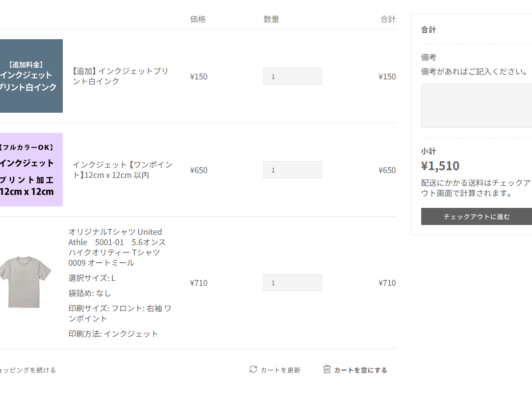Click quantity field for ワンポイント 12cm item
The image size is (532, 399).
pyautogui.click(x=292, y=170)
